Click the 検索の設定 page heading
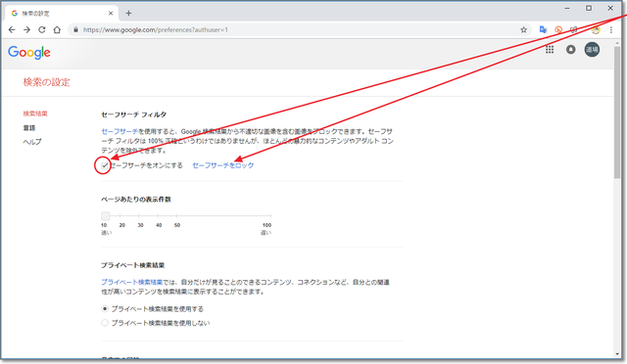 (x=46, y=82)
